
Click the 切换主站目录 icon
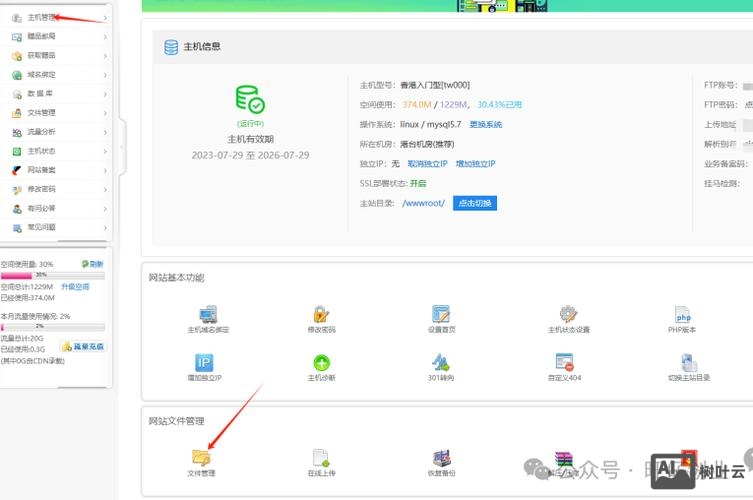(688, 362)
